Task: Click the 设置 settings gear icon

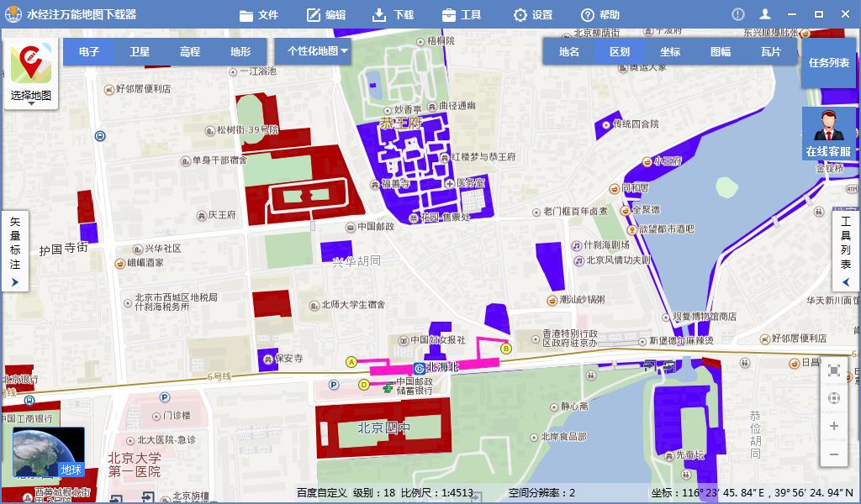Action: point(521,14)
